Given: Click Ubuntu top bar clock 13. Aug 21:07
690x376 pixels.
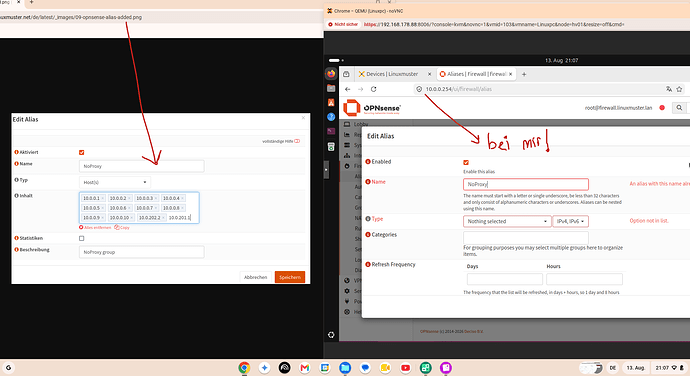Looking at the screenshot, I should [x=562, y=60].
